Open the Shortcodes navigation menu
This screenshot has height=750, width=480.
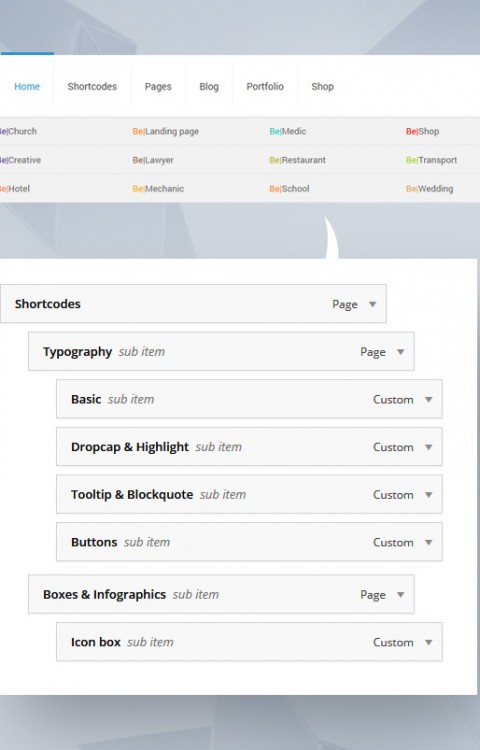(92, 87)
